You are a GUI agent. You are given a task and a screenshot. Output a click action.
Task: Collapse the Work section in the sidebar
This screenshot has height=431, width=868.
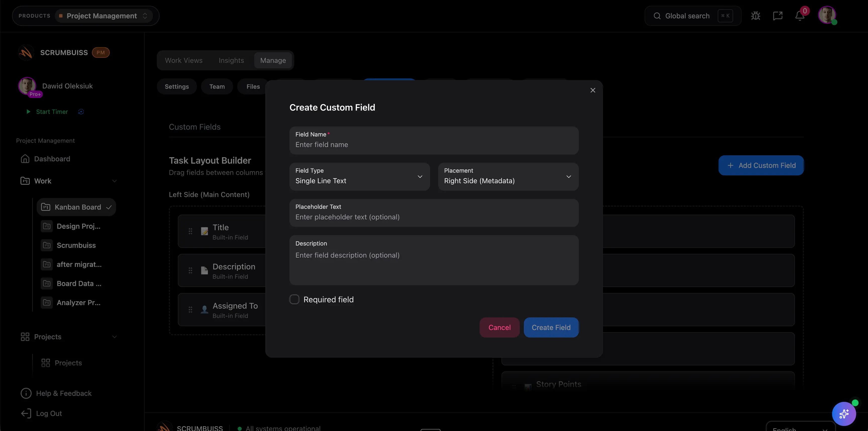[x=115, y=181]
